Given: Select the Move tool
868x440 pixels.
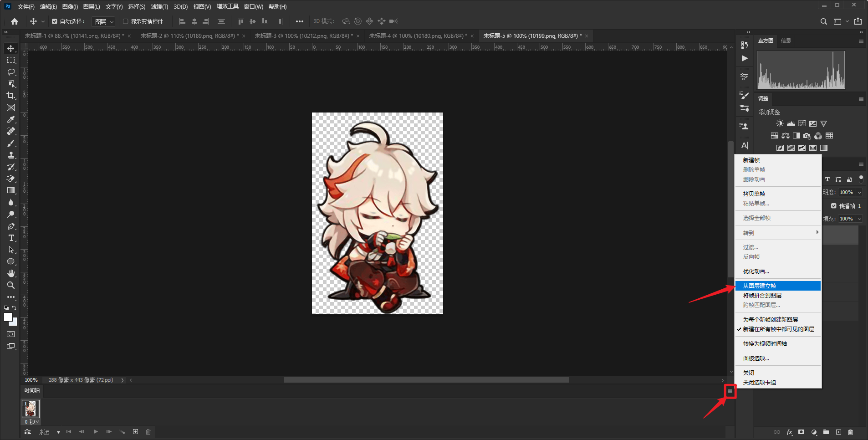Looking at the screenshot, I should (11, 48).
